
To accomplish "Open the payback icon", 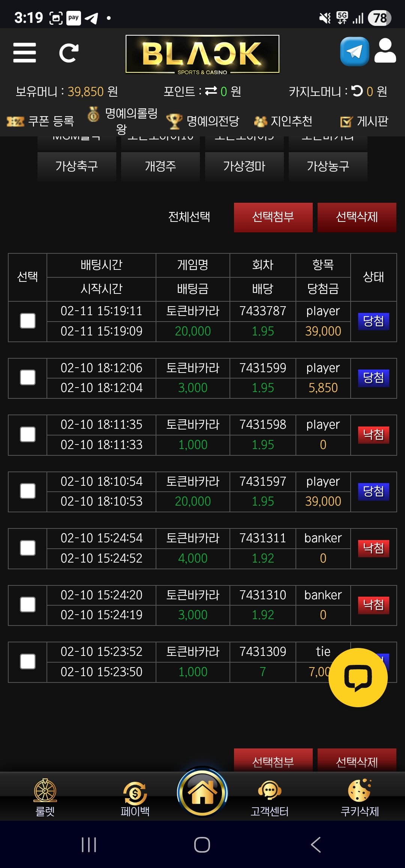I will pyautogui.click(x=135, y=793).
